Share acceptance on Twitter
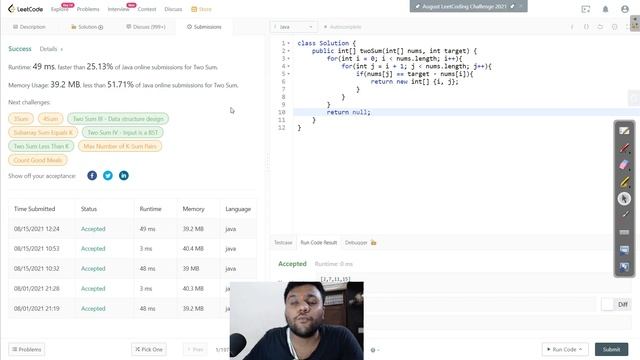Viewport: 640px width, 360px height. coord(108,176)
